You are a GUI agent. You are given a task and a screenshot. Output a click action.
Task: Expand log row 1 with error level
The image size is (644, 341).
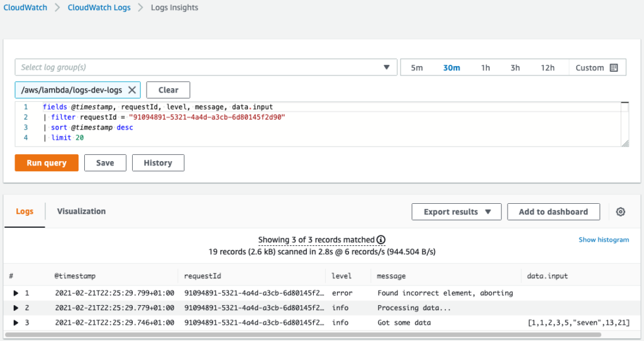click(x=16, y=293)
